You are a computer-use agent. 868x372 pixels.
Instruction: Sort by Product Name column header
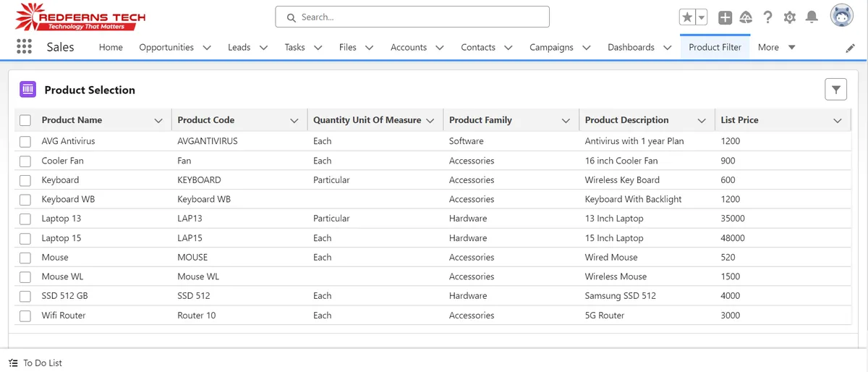(72, 120)
